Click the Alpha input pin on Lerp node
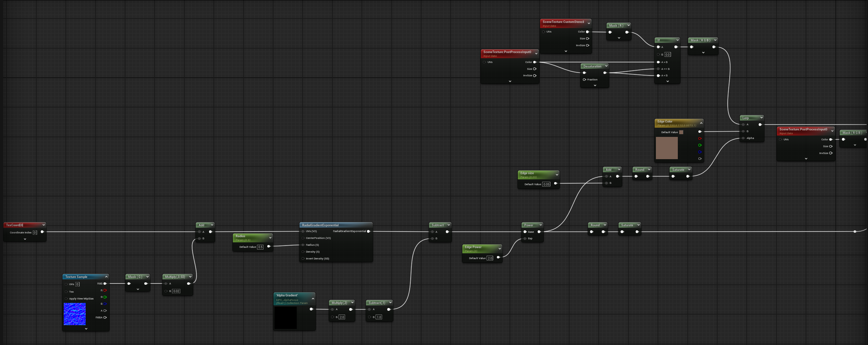Image resolution: width=868 pixels, height=345 pixels. point(743,138)
